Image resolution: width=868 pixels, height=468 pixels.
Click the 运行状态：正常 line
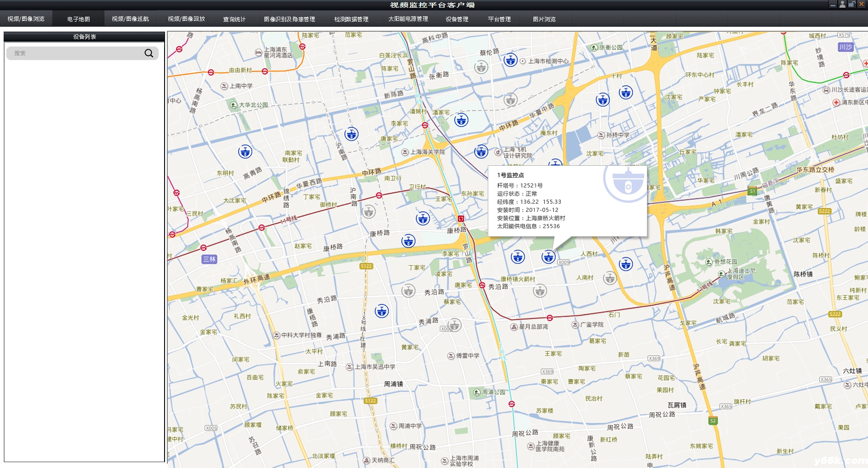point(517,193)
